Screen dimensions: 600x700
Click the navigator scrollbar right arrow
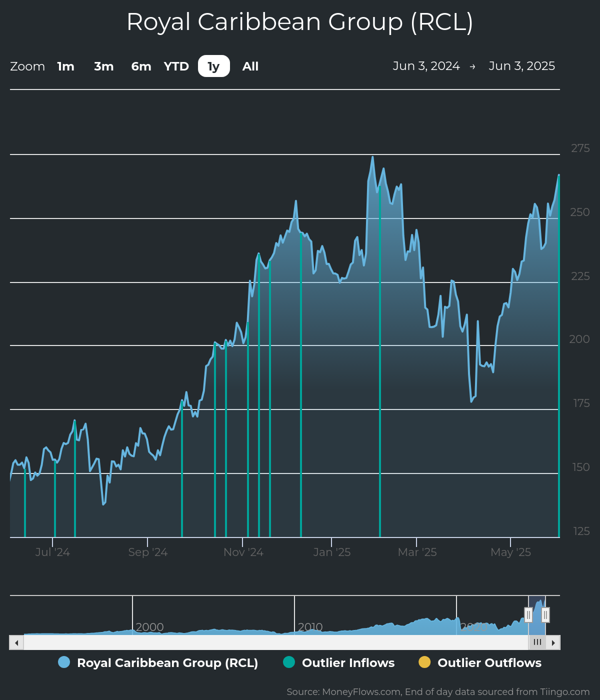[553, 642]
